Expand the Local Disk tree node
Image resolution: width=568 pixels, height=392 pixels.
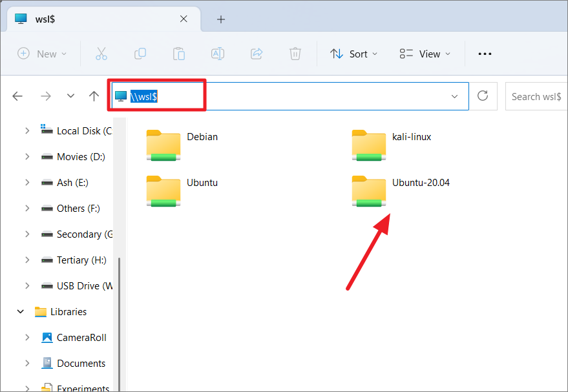(27, 130)
